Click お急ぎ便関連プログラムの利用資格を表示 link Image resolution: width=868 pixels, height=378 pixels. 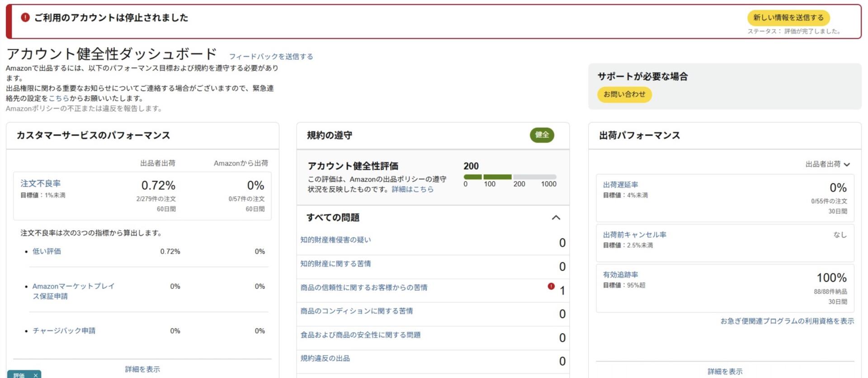787,321
